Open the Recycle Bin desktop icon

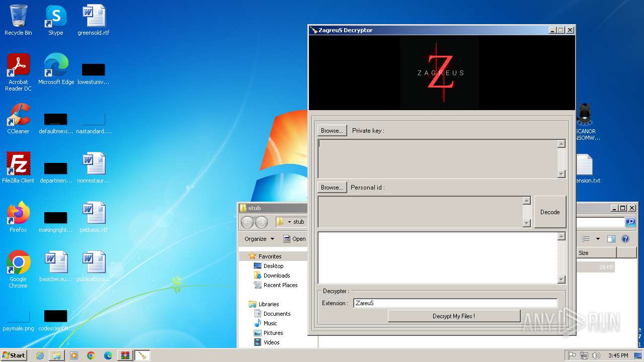coord(18,21)
